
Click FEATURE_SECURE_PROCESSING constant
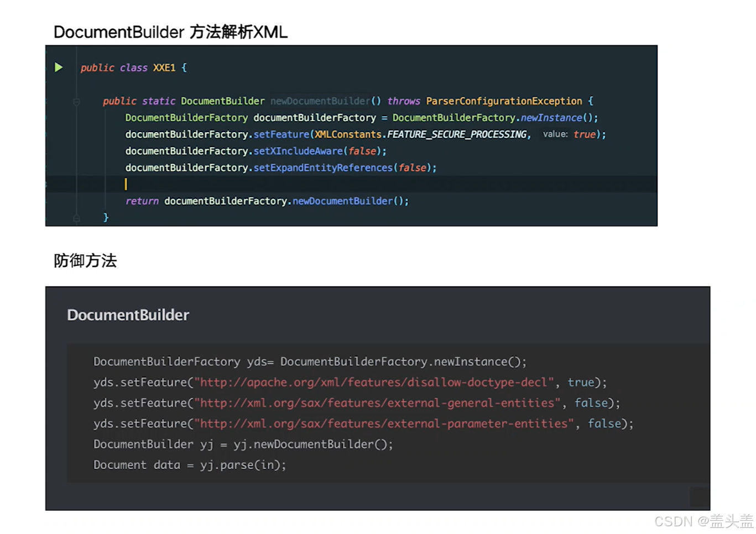[x=456, y=134]
